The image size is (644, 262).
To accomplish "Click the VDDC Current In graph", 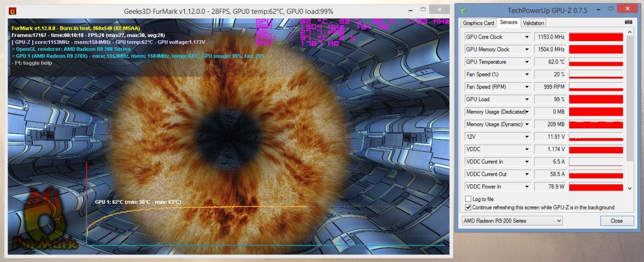I will (x=596, y=161).
